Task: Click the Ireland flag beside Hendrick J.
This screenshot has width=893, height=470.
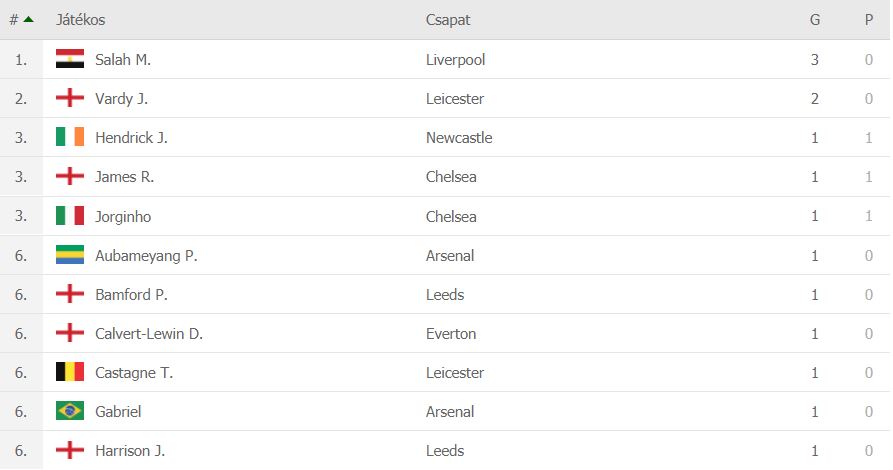Action: [70, 137]
